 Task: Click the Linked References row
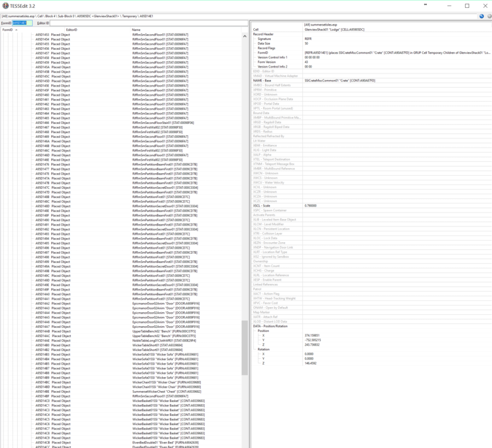pos(371,284)
